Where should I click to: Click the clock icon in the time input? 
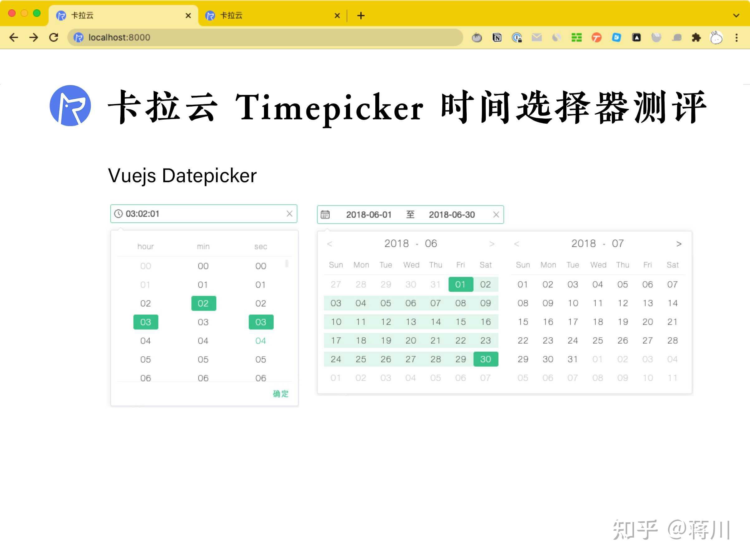click(118, 214)
